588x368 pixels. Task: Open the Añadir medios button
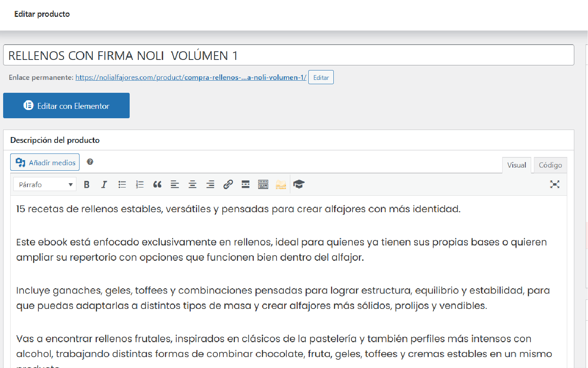pos(45,162)
